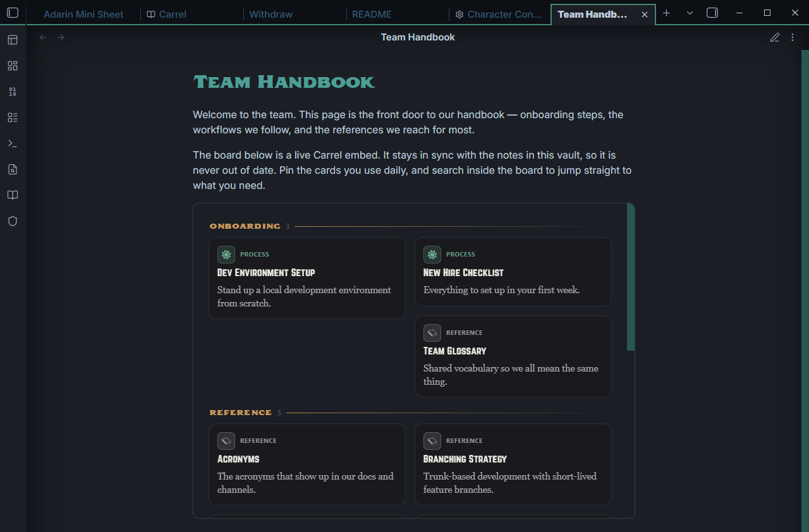This screenshot has height=532, width=809.
Task: Click the reference icon on Acronyms card
Action: pyautogui.click(x=226, y=441)
